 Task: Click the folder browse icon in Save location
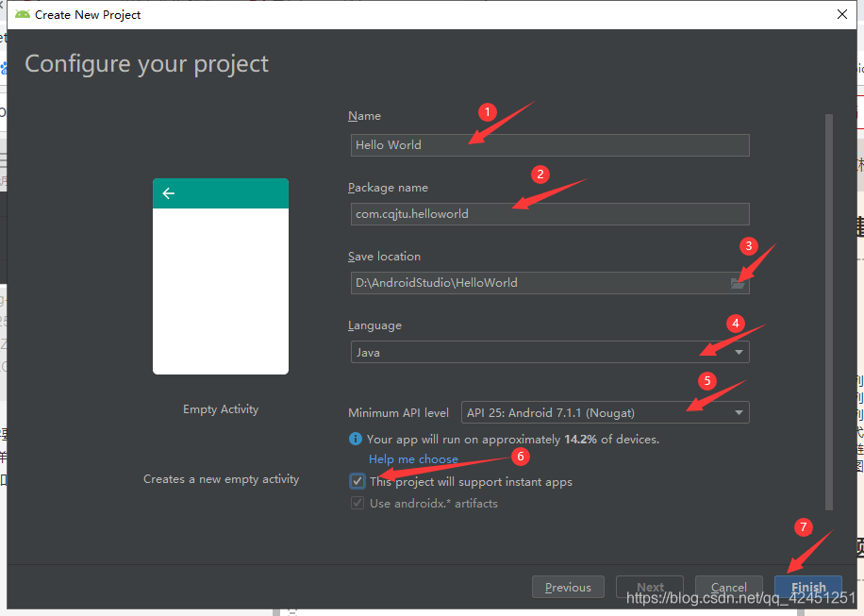(x=738, y=283)
